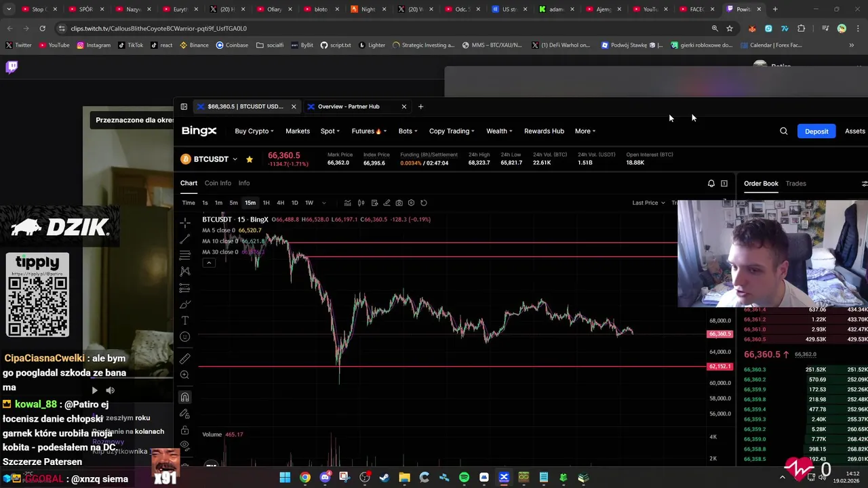
Task: Expand the Copy Trading menu
Action: (452, 131)
